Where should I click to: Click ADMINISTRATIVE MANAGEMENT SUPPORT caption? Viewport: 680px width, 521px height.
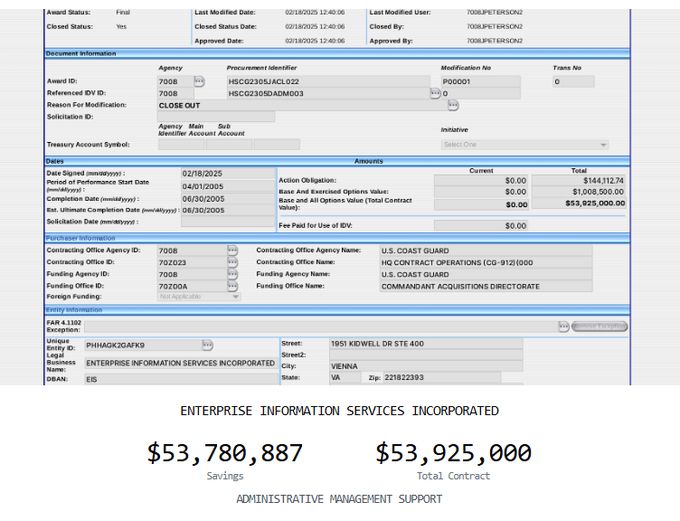(339, 499)
